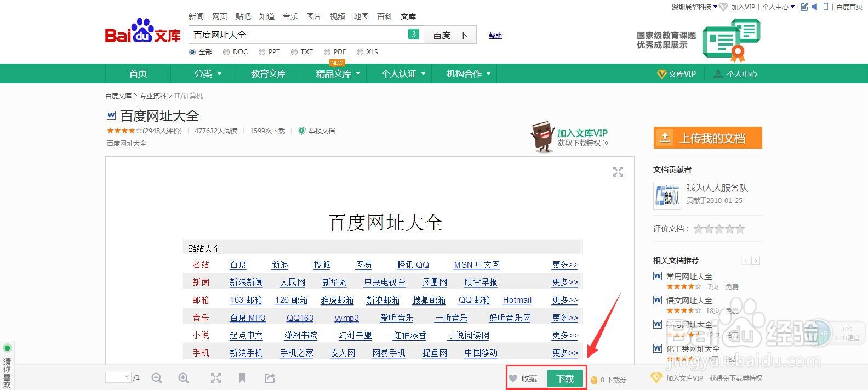Click the search suggestion count badge 3
This screenshot has width=868, height=390.
(414, 35)
